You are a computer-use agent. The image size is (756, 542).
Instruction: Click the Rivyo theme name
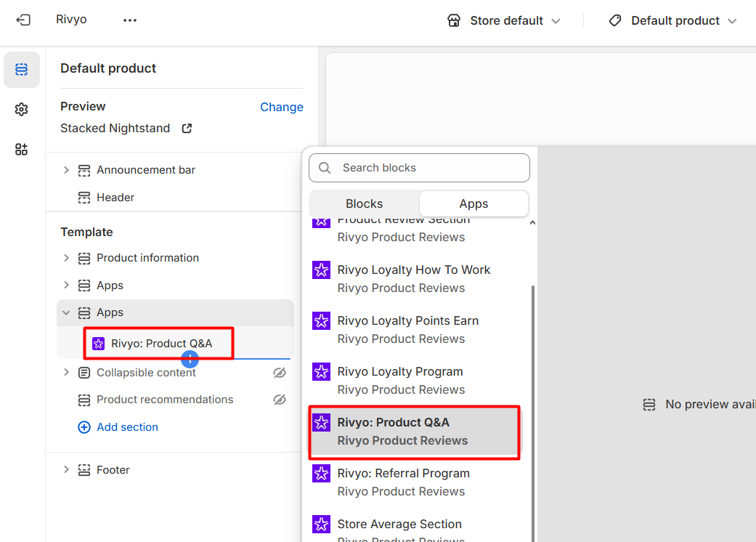tap(71, 20)
